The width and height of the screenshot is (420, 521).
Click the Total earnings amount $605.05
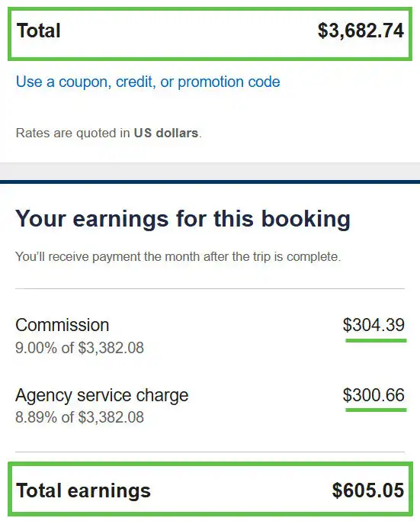click(x=368, y=490)
